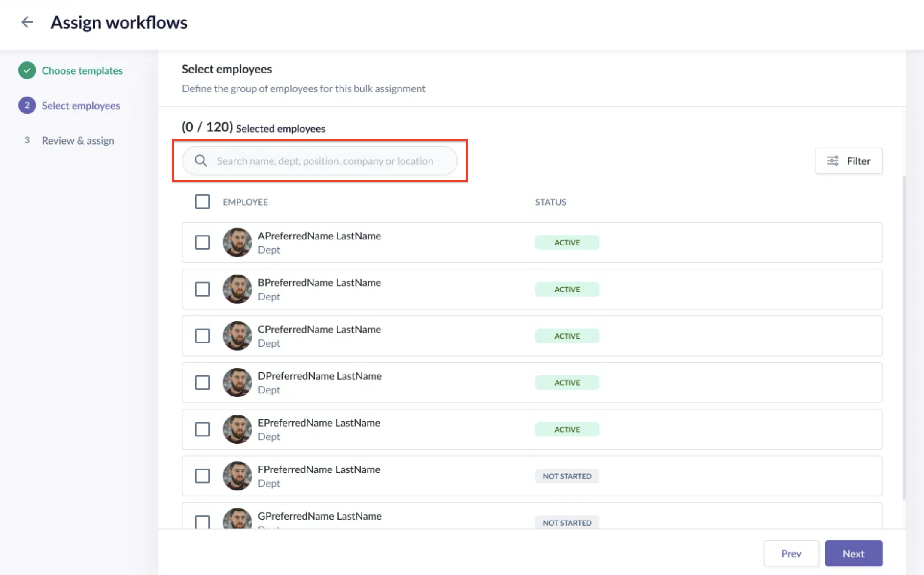Viewport: 924px width, 575px height.
Task: Click APreferredName LastName avatar
Action: [237, 242]
